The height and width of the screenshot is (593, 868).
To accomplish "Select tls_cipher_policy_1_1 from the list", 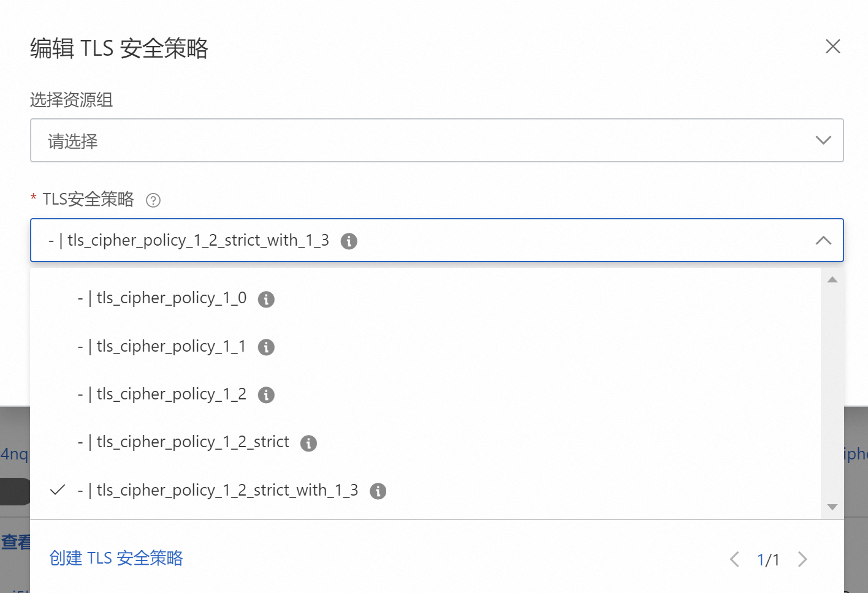I will coord(171,347).
